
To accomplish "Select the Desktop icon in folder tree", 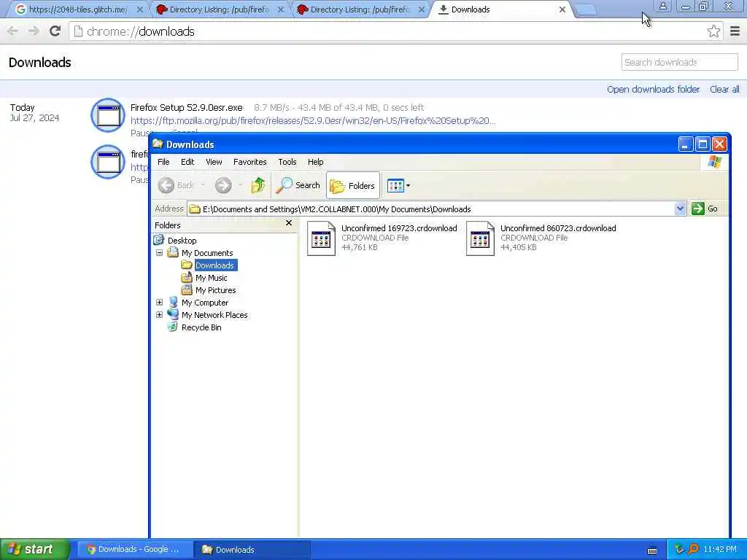I will click(158, 240).
